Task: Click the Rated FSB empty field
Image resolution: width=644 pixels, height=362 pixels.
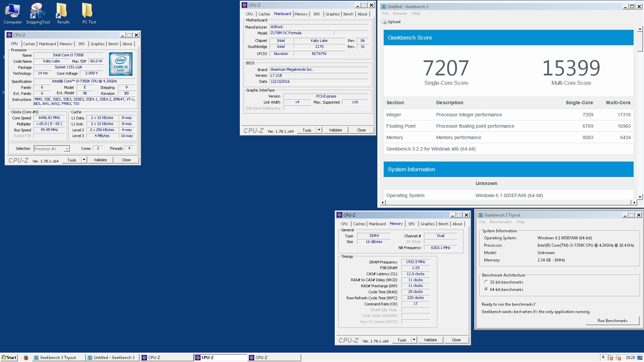Action: click(x=49, y=136)
